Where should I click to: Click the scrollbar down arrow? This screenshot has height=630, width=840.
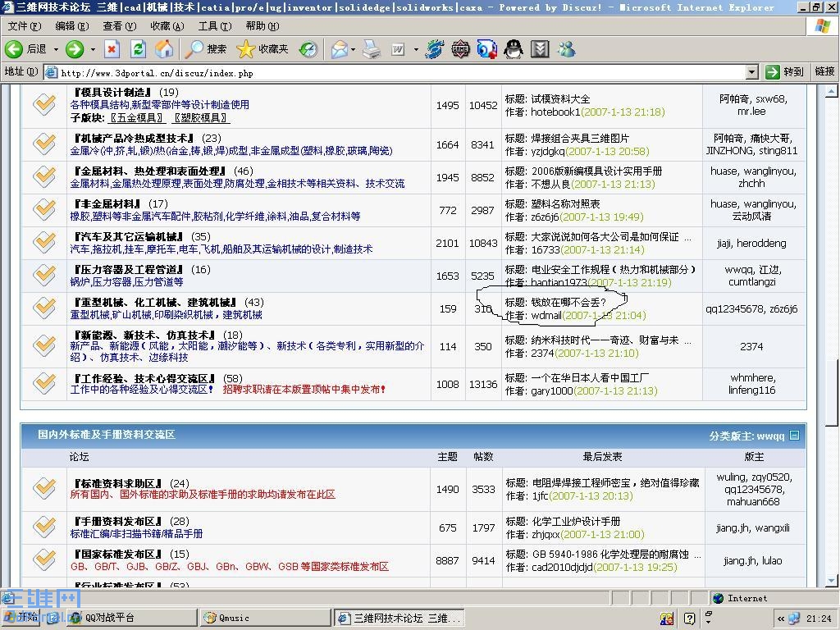(831, 581)
